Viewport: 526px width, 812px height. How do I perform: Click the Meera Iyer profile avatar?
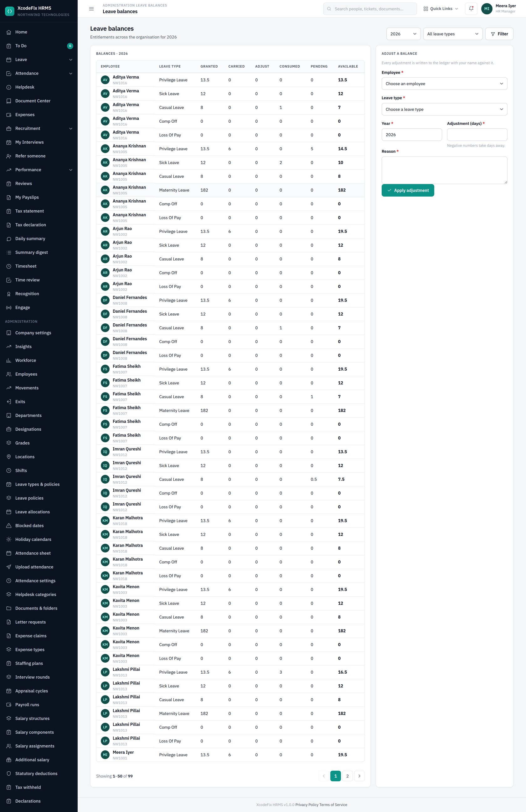click(487, 8)
